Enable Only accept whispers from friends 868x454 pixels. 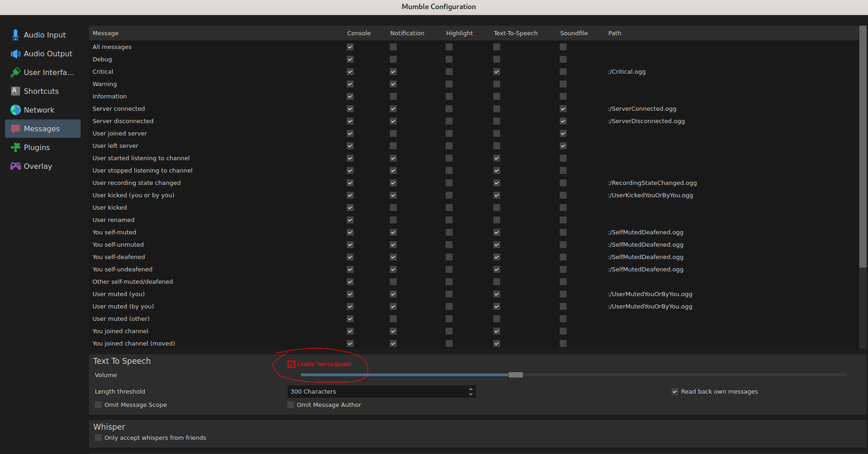tap(98, 438)
